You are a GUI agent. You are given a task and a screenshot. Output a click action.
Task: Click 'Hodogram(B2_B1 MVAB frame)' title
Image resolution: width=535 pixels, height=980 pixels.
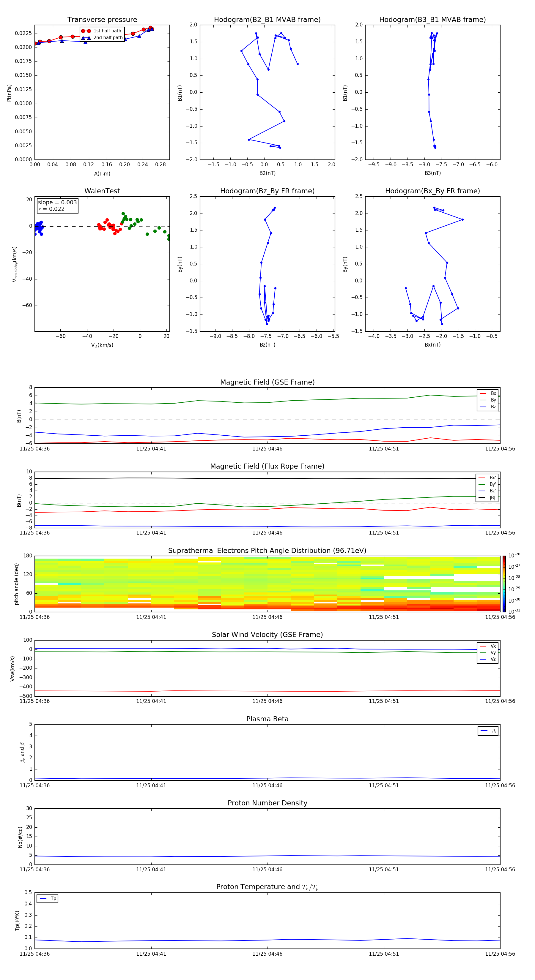(267, 20)
